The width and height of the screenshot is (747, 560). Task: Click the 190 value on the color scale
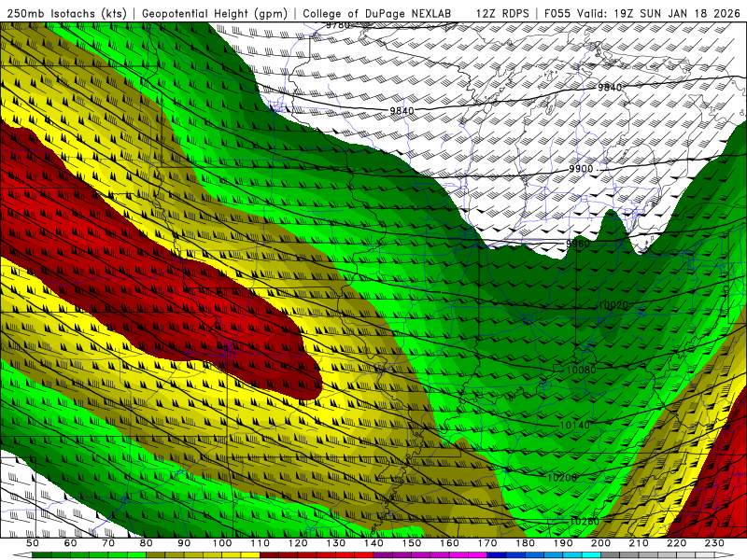tap(563, 543)
